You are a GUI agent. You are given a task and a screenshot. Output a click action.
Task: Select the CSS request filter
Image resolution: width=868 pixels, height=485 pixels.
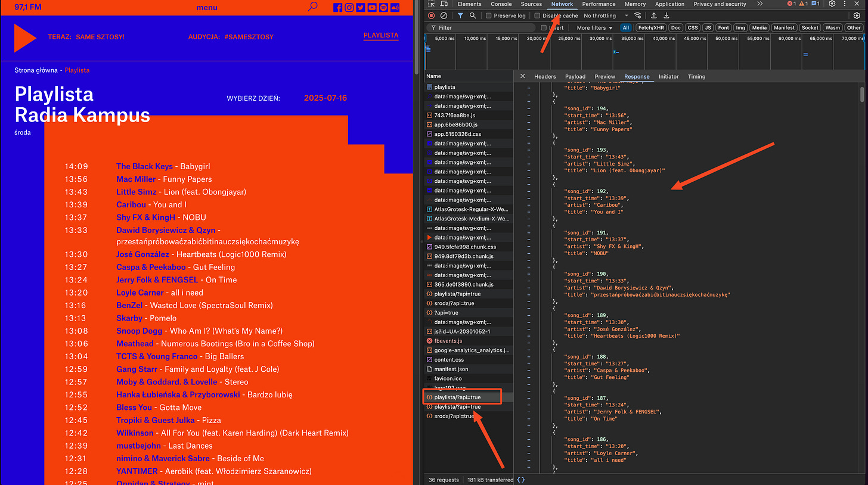click(x=692, y=27)
